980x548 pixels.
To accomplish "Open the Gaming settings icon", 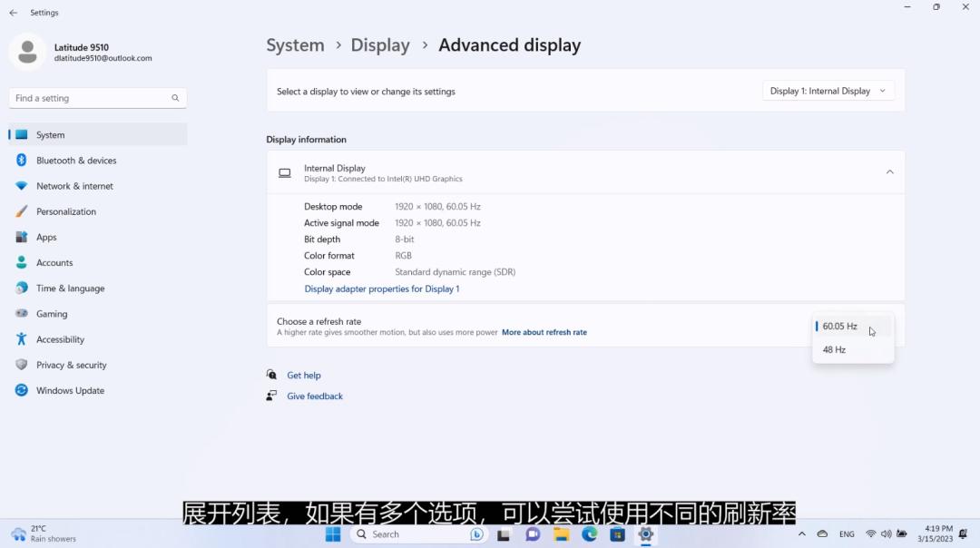I will [22, 314].
